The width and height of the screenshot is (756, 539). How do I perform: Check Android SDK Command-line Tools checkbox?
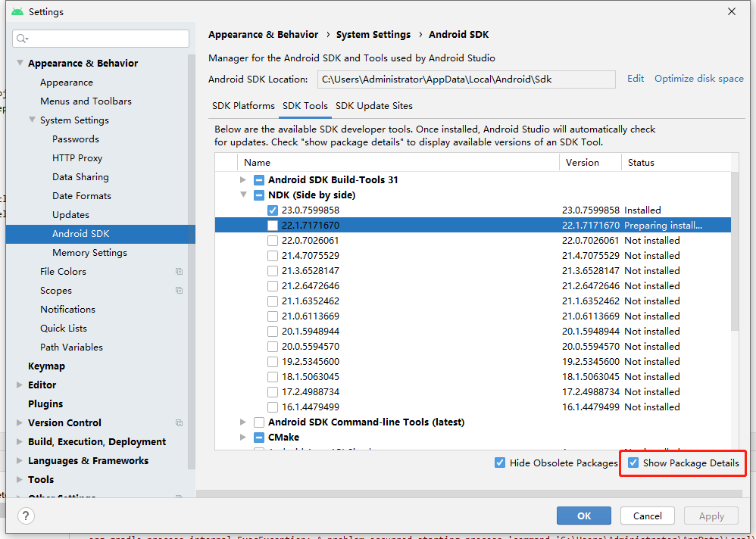pyautogui.click(x=259, y=422)
